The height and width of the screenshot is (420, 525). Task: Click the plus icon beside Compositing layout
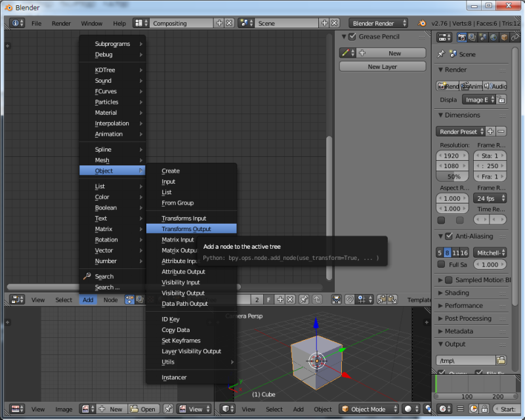(219, 23)
